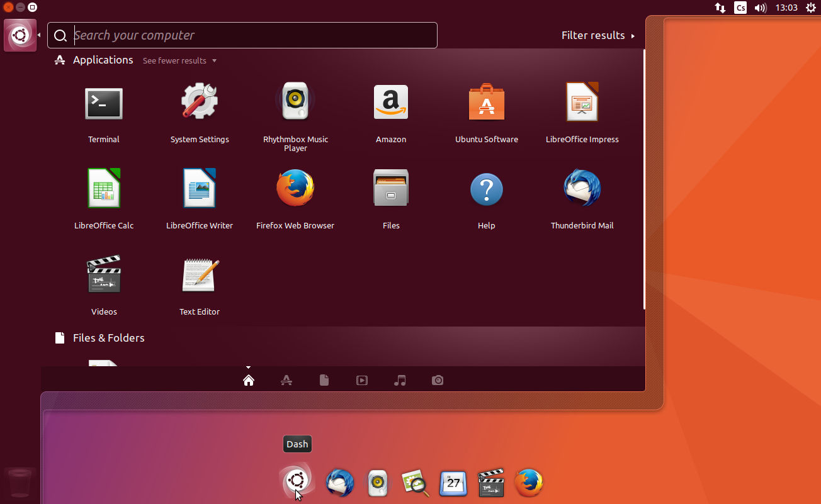Launch Firefox from the bottom launcher
The height and width of the screenshot is (504, 821).
click(x=528, y=483)
